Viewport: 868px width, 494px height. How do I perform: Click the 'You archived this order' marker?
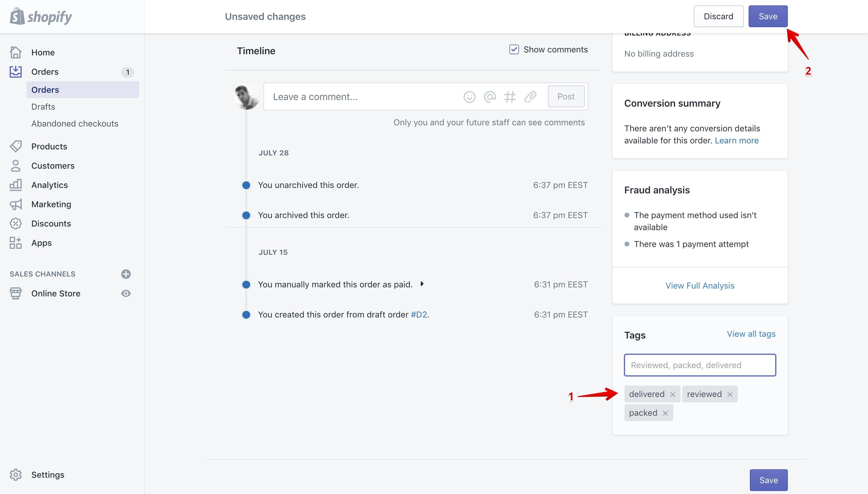click(x=246, y=215)
